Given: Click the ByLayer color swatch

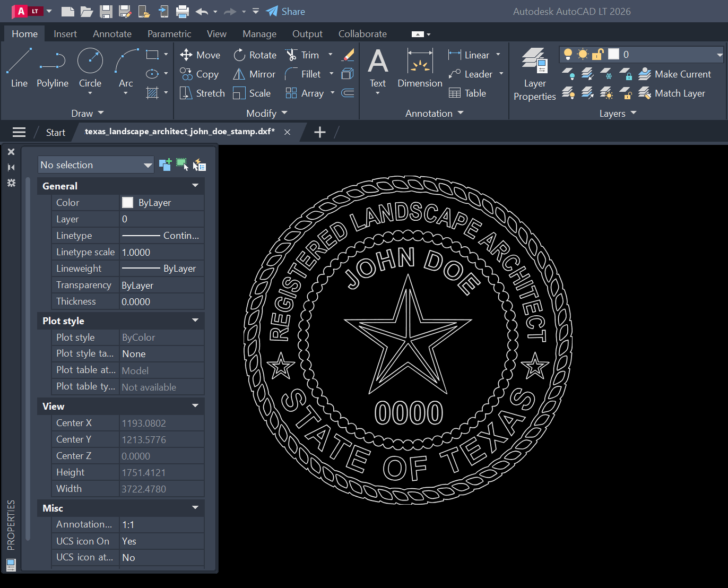Looking at the screenshot, I should coord(127,202).
